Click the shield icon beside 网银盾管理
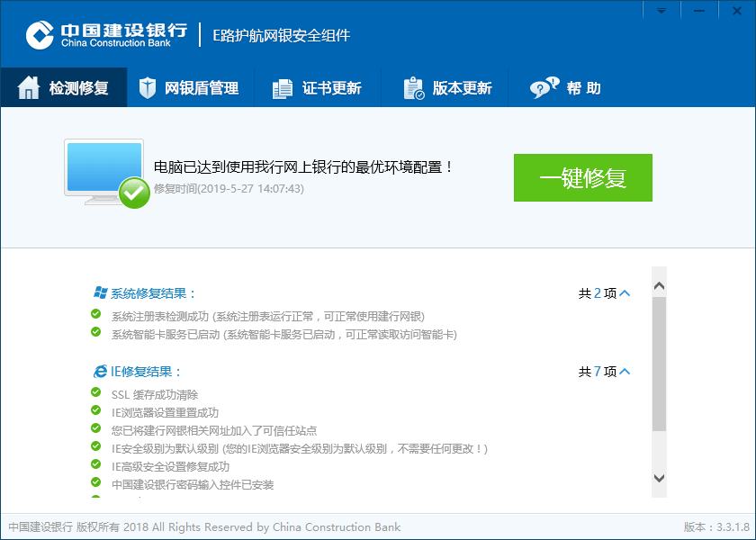Image resolution: width=756 pixels, height=540 pixels. pyautogui.click(x=147, y=87)
